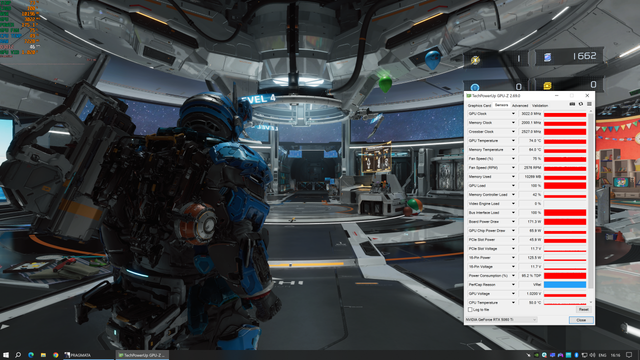Click the GPU-Z screenshot camera icon

tap(572, 104)
